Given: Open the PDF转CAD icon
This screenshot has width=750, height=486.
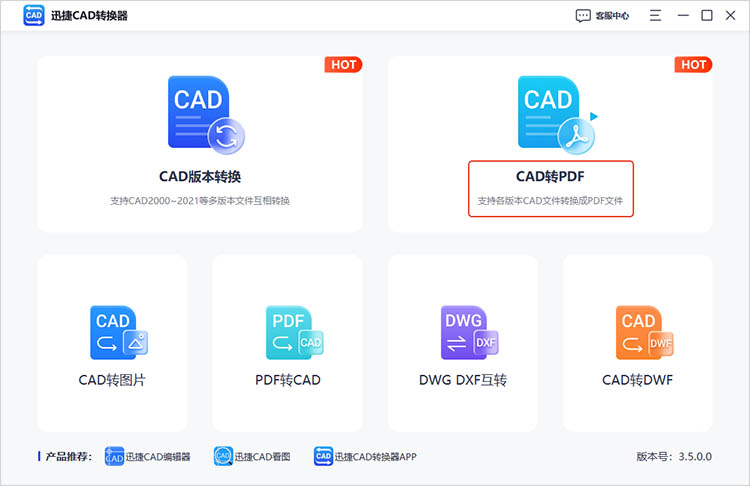Looking at the screenshot, I should (294, 332).
